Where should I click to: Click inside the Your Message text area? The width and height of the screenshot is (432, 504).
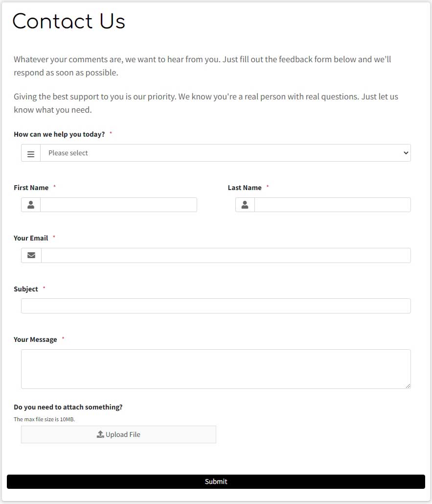tap(216, 367)
